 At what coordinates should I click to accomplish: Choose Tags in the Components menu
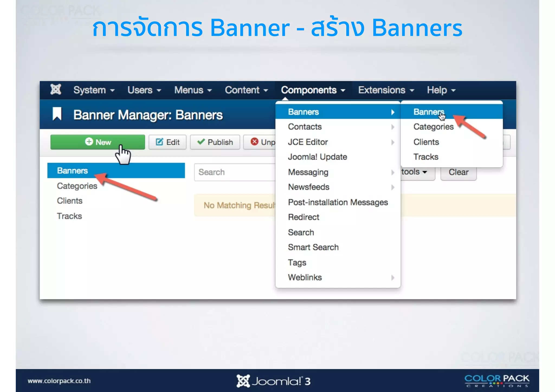click(x=297, y=263)
